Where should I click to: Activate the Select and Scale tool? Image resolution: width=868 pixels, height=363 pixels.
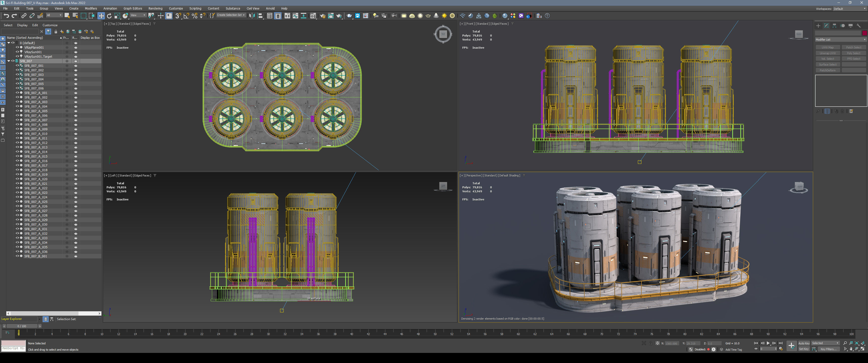pyautogui.click(x=117, y=15)
